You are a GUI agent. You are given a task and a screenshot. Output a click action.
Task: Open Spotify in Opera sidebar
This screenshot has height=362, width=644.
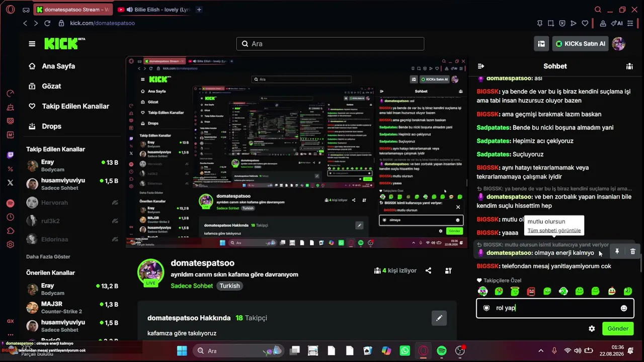click(x=11, y=204)
